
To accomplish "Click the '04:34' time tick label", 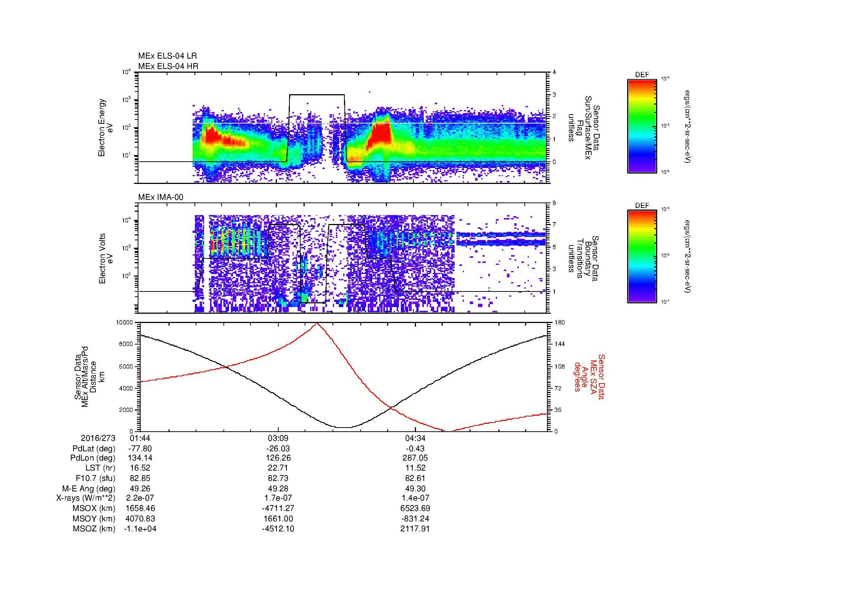I will pyautogui.click(x=415, y=438).
